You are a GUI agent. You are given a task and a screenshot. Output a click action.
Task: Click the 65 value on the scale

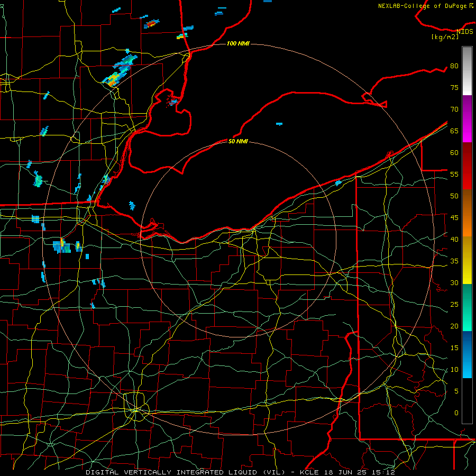tap(454, 131)
